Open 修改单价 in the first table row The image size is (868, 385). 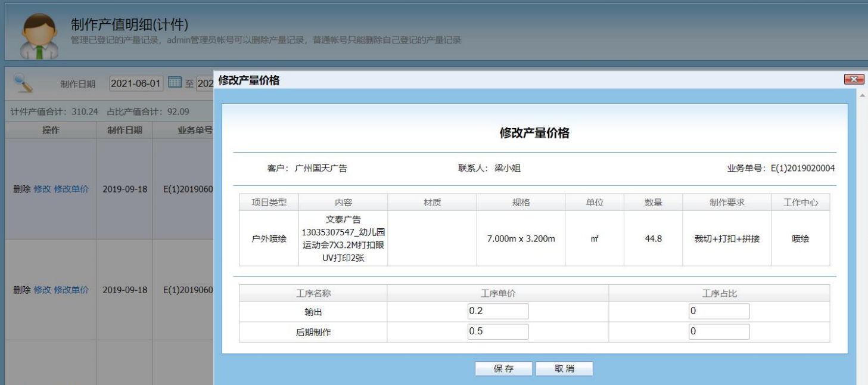(71, 189)
